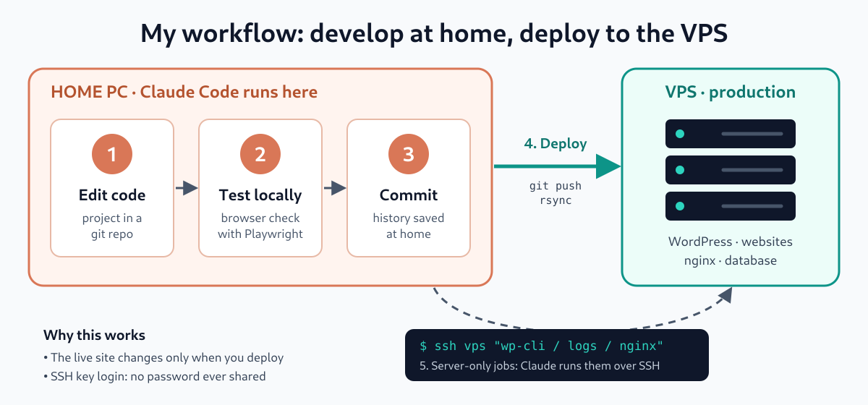Click the 'VPS · production' heading

point(731,93)
